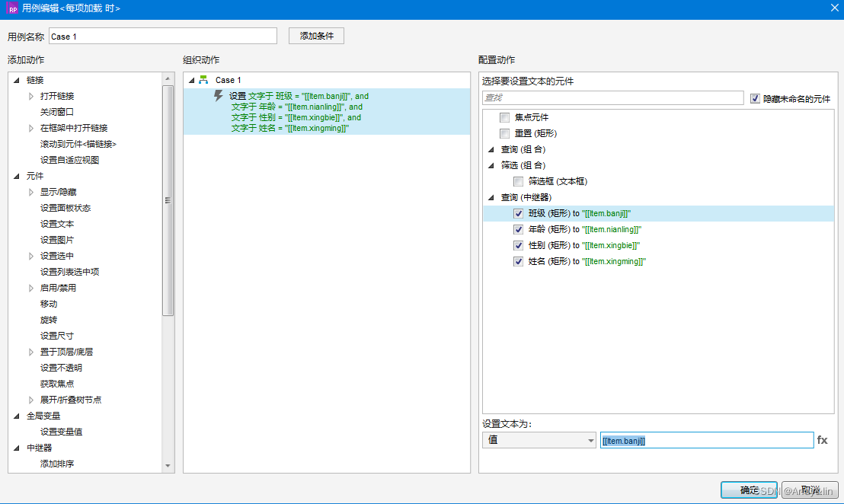This screenshot has height=504, width=844.
Task: Click the [[Item.banji]] value field
Action: pos(707,440)
